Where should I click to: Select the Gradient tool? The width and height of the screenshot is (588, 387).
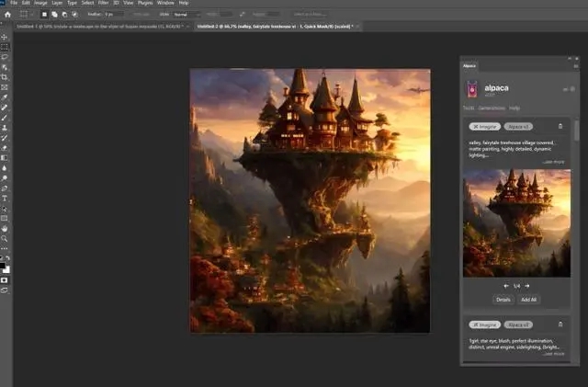click(4, 158)
